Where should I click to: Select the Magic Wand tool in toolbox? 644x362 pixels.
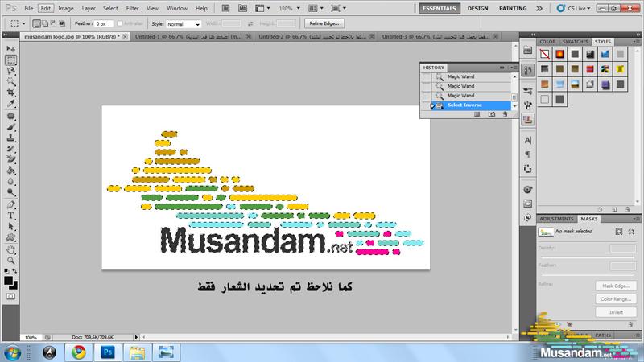coord(10,81)
